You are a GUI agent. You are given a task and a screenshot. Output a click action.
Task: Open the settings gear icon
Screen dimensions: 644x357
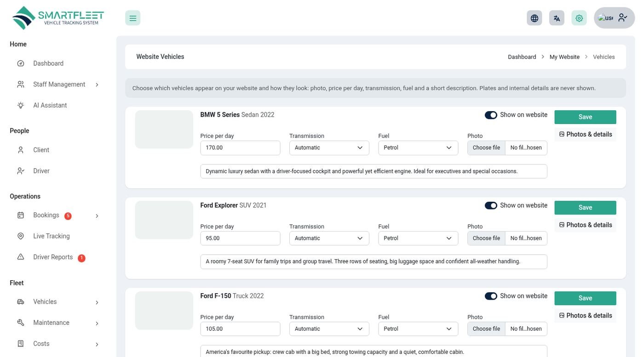pos(579,18)
